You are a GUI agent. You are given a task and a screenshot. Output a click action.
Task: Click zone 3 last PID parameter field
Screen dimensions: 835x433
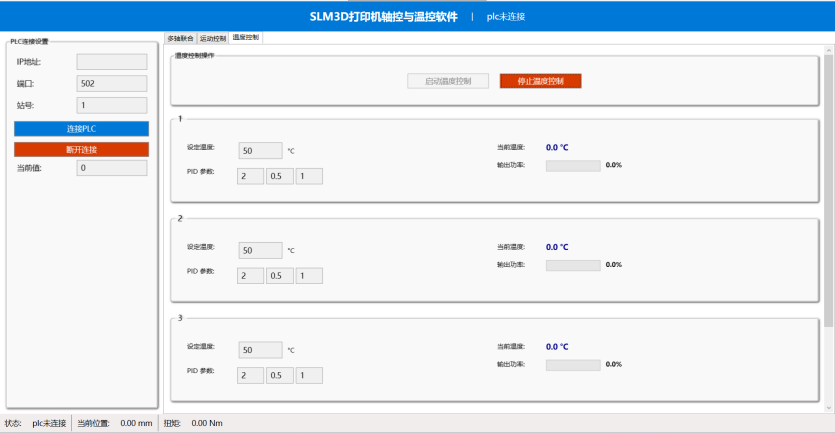(x=309, y=376)
